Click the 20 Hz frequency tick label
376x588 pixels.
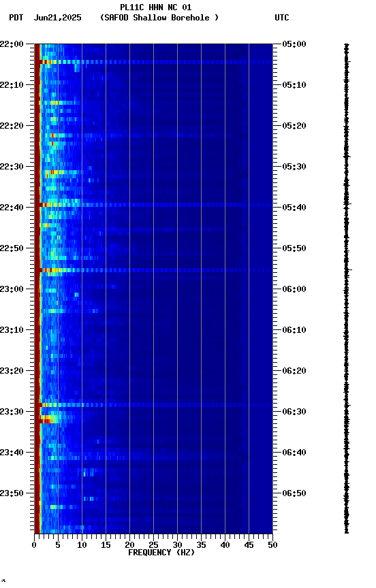tap(129, 545)
